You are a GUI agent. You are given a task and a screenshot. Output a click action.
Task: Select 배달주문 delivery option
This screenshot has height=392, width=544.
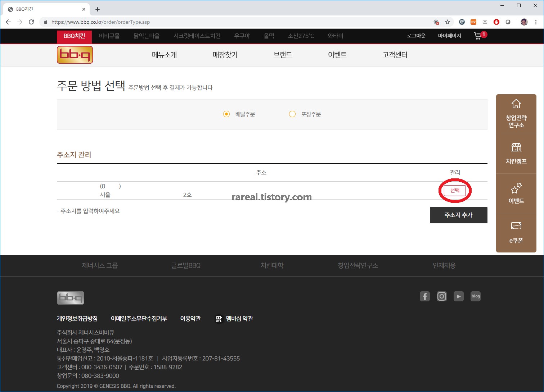239,114
